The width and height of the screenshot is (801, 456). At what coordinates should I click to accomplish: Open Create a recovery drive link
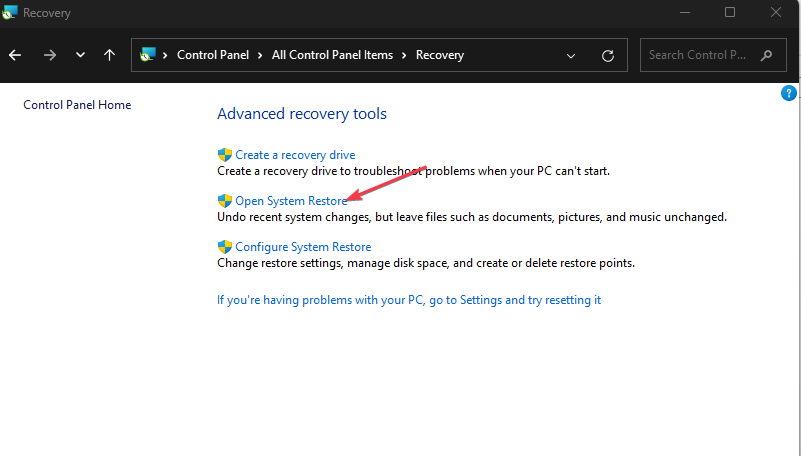pyautogui.click(x=295, y=155)
